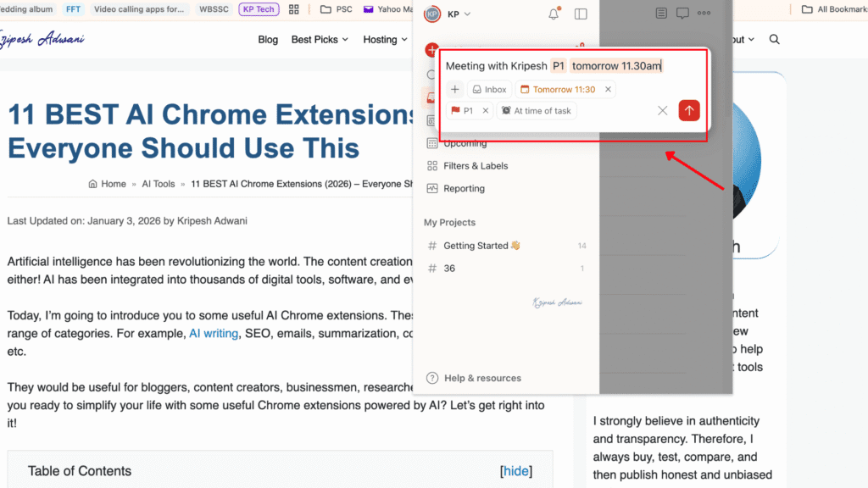Open the At time of task reminder

point(537,111)
